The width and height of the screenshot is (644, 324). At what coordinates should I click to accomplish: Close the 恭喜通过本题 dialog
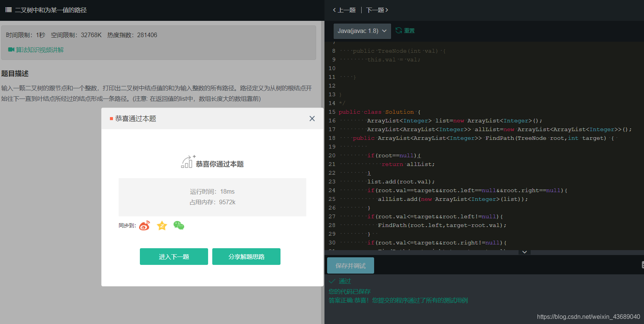point(312,119)
